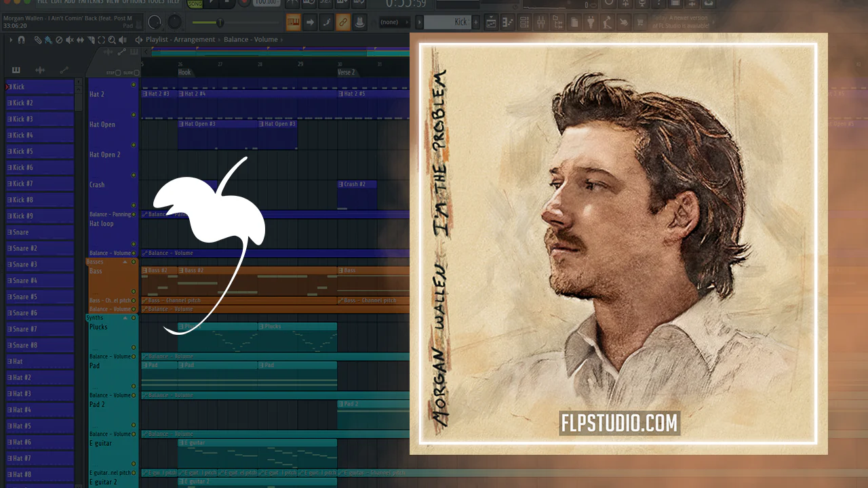Open the playlist options menu arrow
868x488 pixels.
(x=11, y=40)
